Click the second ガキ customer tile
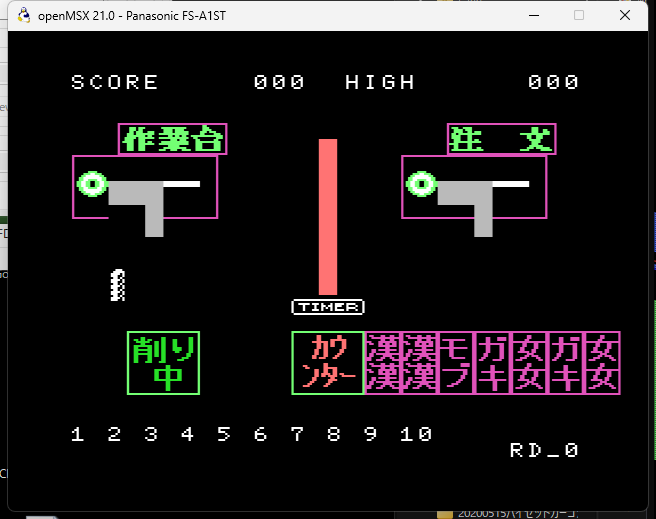The image size is (656, 519). tap(566, 363)
